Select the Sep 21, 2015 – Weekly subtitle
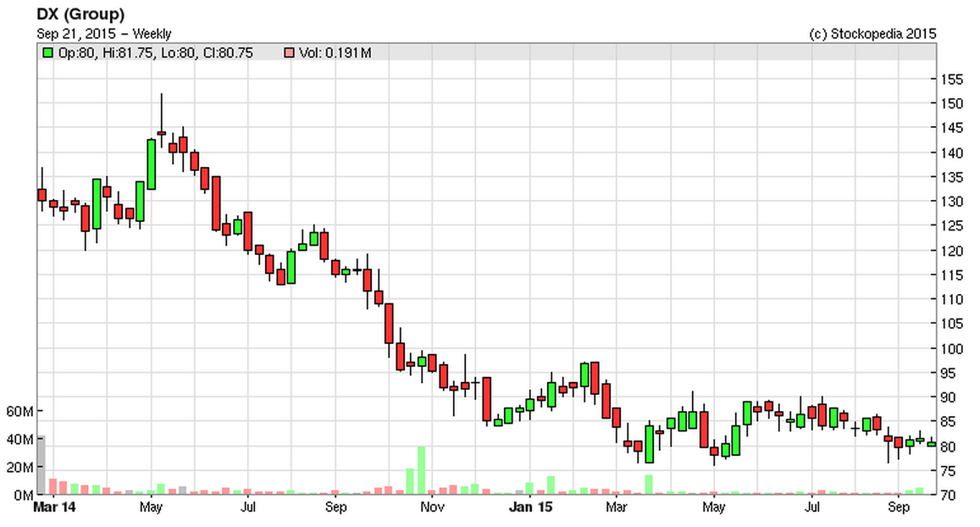Viewport: 980px width, 527px height. 103,34
